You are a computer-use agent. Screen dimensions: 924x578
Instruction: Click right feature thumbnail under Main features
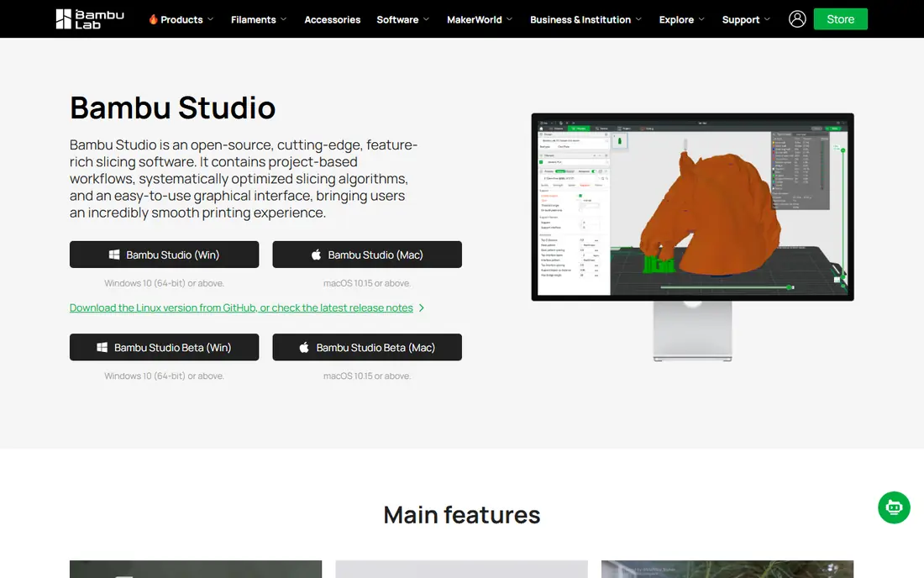tap(727, 569)
